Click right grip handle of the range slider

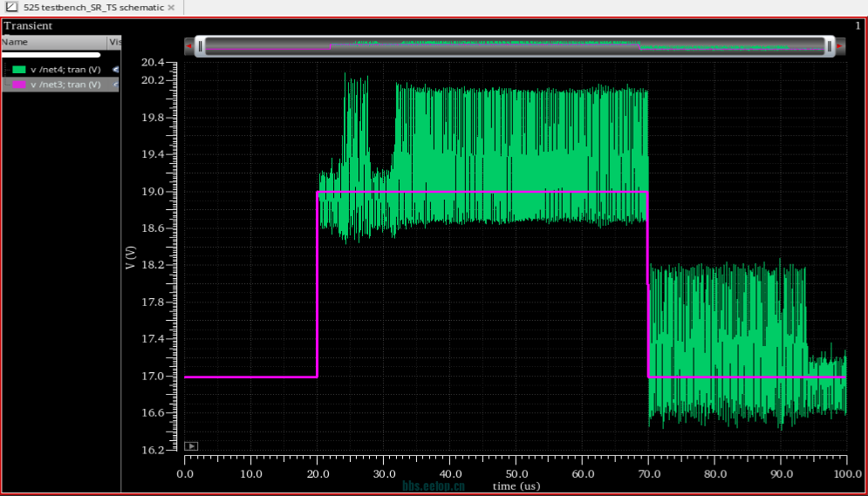click(x=829, y=46)
